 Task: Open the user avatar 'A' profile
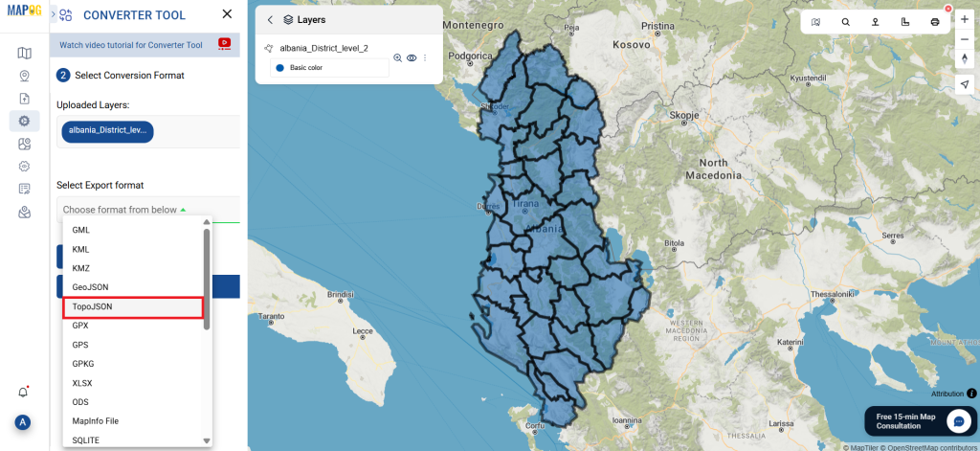[x=23, y=422]
